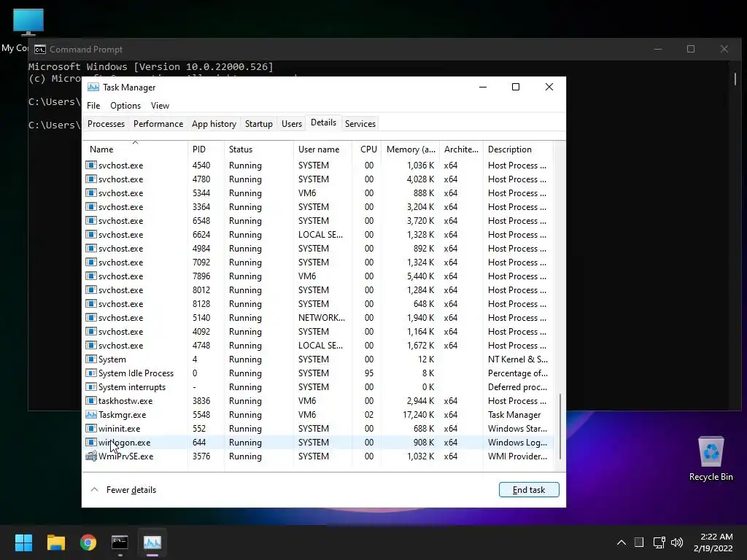The height and width of the screenshot is (560, 747).
Task: Click the System interrupts row icon
Action: 90,387
